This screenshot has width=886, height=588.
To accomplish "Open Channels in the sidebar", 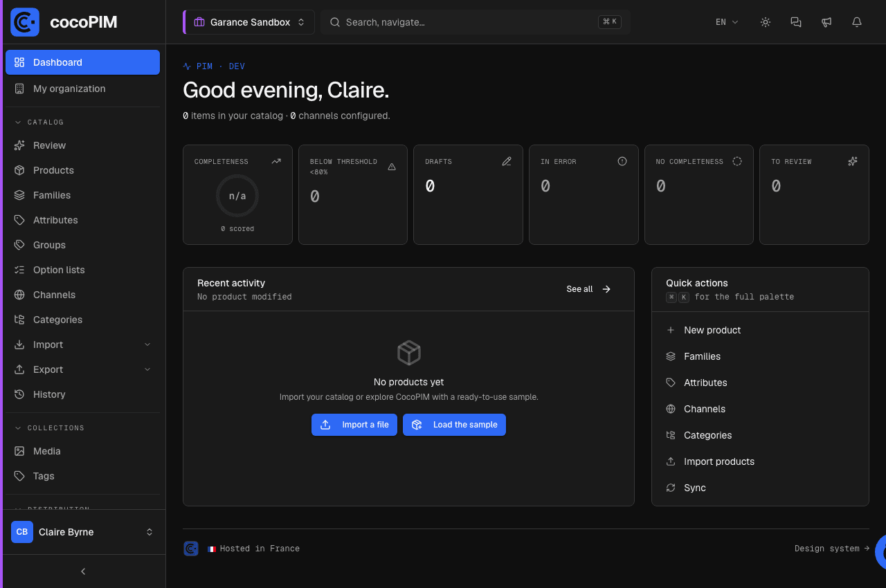I will [x=82, y=295].
